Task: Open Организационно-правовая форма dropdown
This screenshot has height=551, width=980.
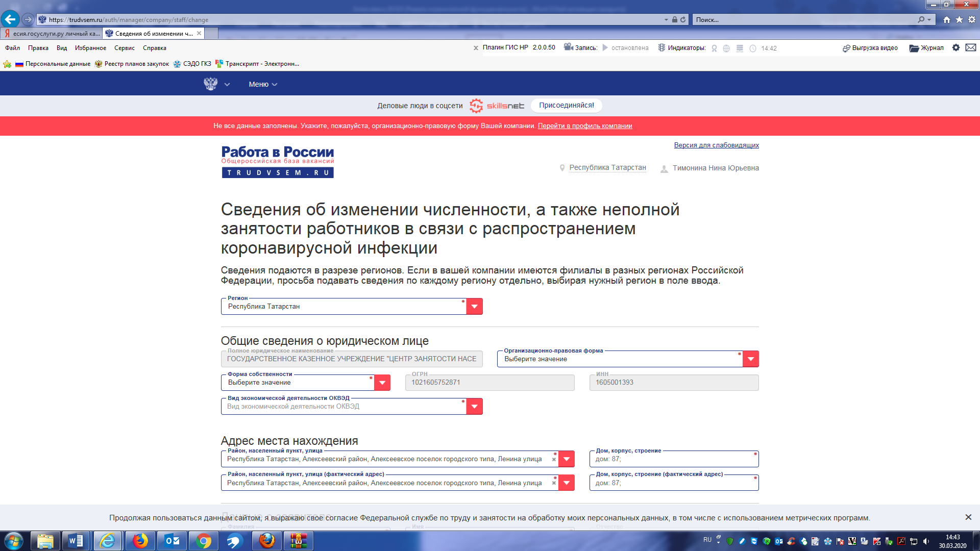Action: pyautogui.click(x=750, y=359)
